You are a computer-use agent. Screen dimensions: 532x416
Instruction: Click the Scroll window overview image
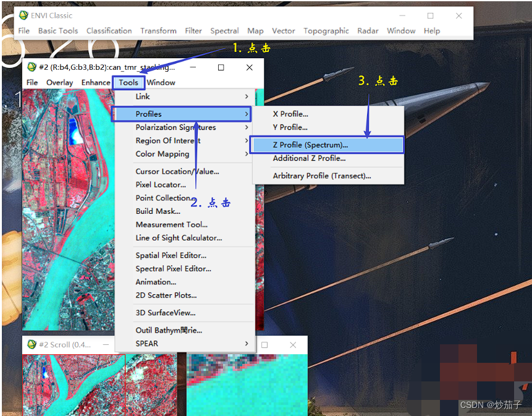pyautogui.click(x=99, y=385)
